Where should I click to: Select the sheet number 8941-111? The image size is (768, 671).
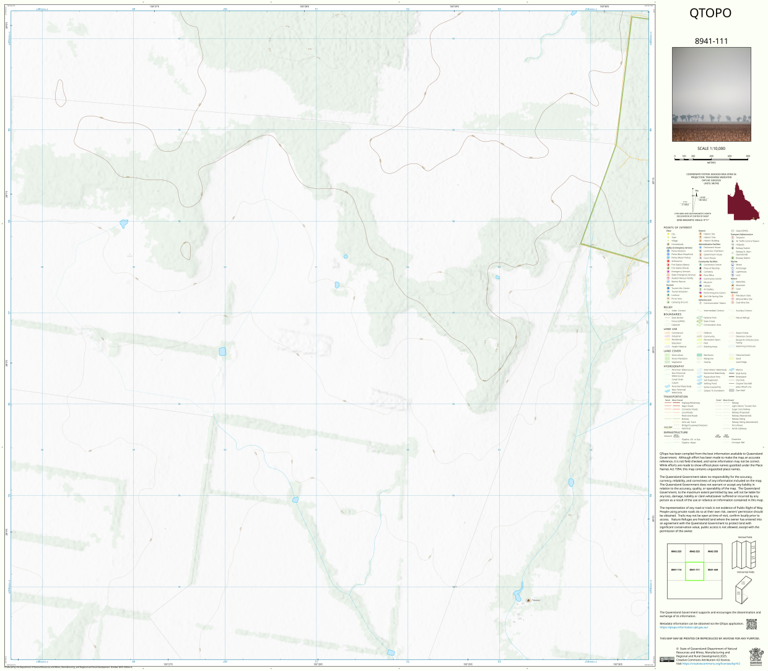coord(711,41)
